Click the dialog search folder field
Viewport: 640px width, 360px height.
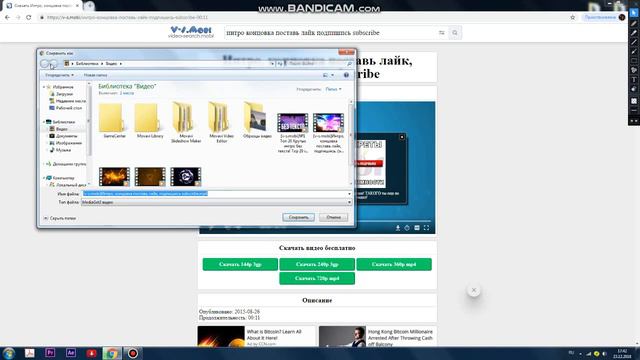(318, 64)
